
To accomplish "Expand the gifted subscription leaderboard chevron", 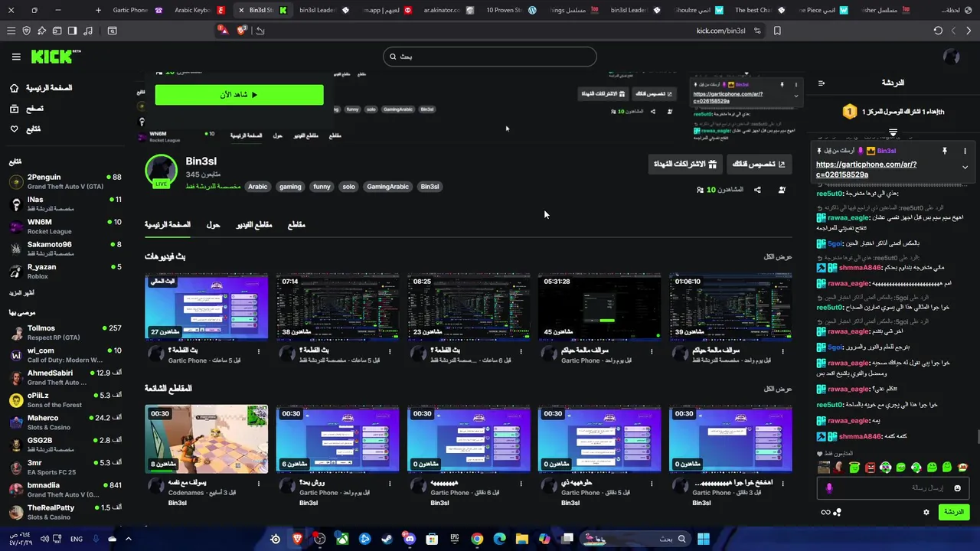I will (893, 133).
